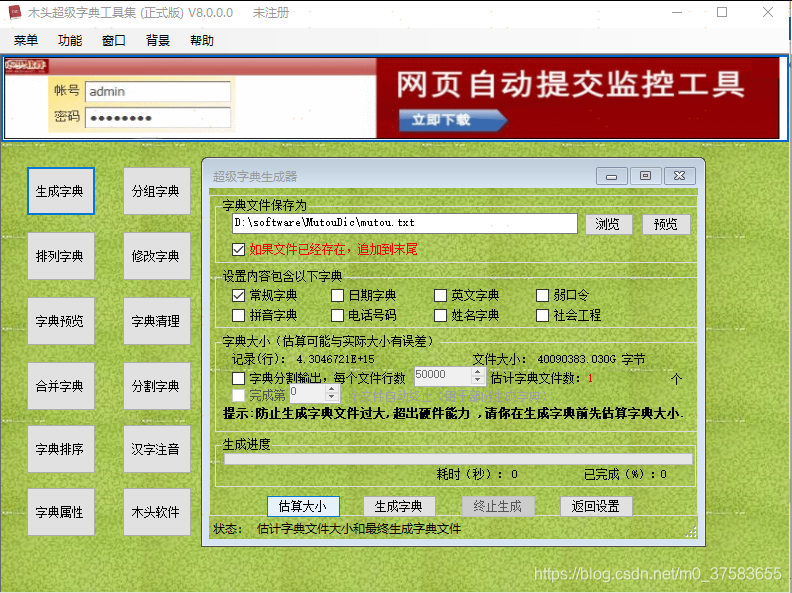Click the logo badge in the banner

[26, 66]
